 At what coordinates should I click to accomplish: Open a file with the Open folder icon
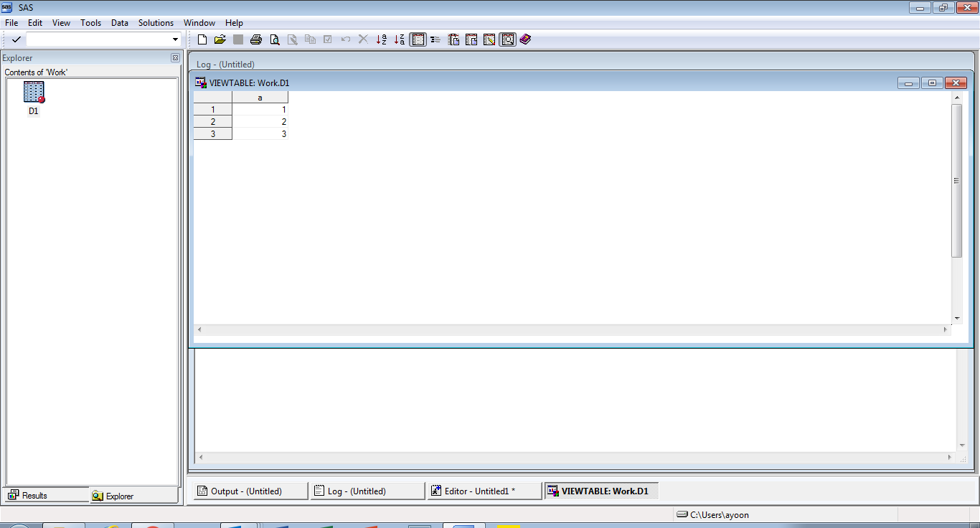[x=220, y=39]
